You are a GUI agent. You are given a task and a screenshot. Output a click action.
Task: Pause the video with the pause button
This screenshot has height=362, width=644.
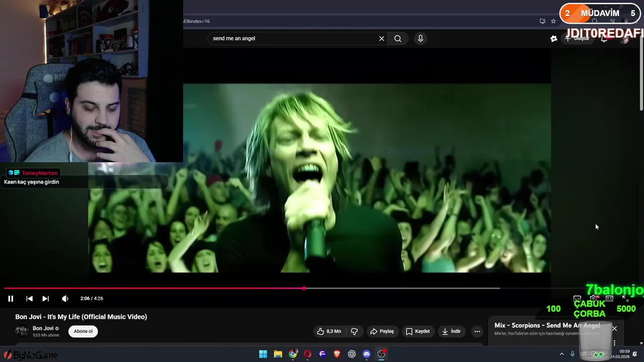tap(11, 299)
